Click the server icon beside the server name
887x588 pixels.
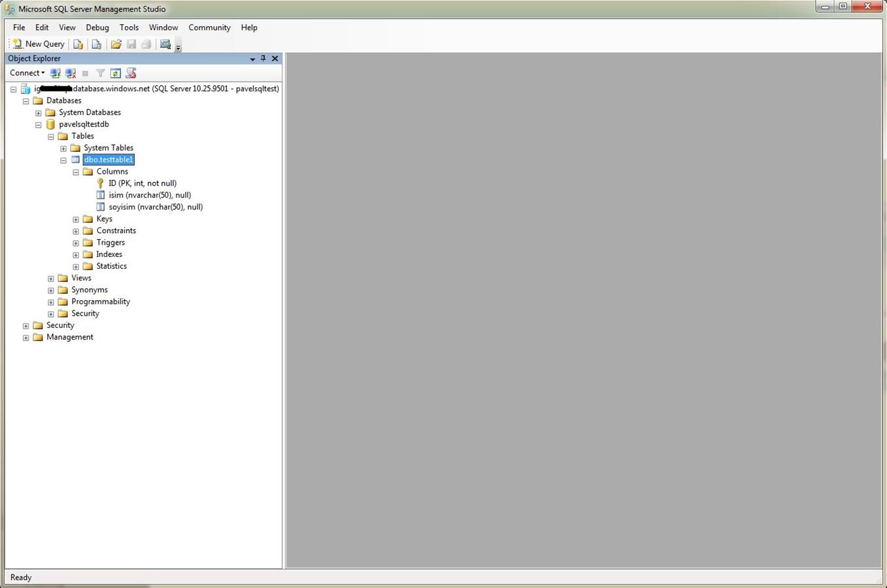pos(25,89)
